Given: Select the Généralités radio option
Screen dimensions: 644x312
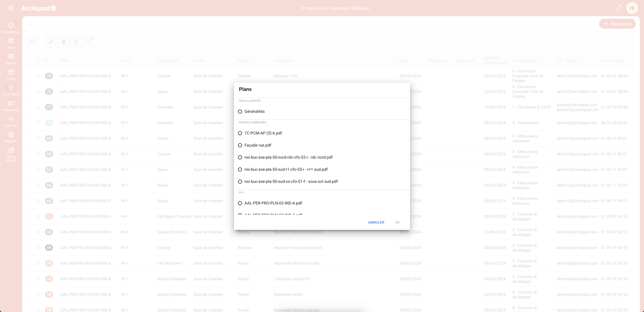Looking at the screenshot, I should click(240, 112).
